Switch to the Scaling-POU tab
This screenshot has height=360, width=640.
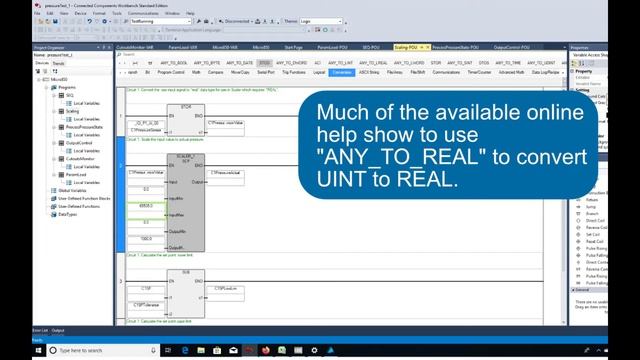406,47
